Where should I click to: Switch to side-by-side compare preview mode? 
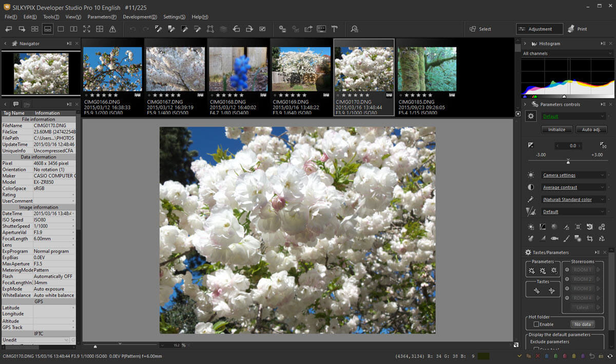tap(73, 29)
